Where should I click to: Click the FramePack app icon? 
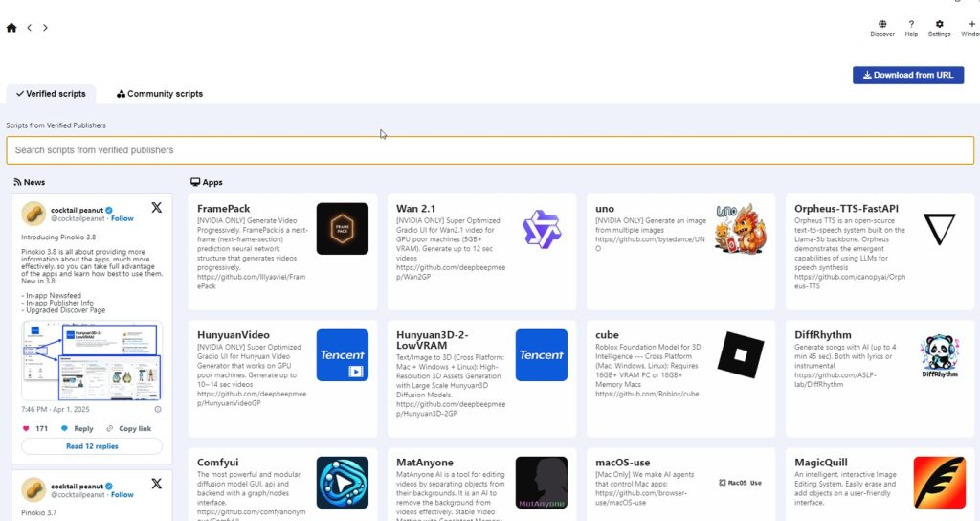click(342, 229)
